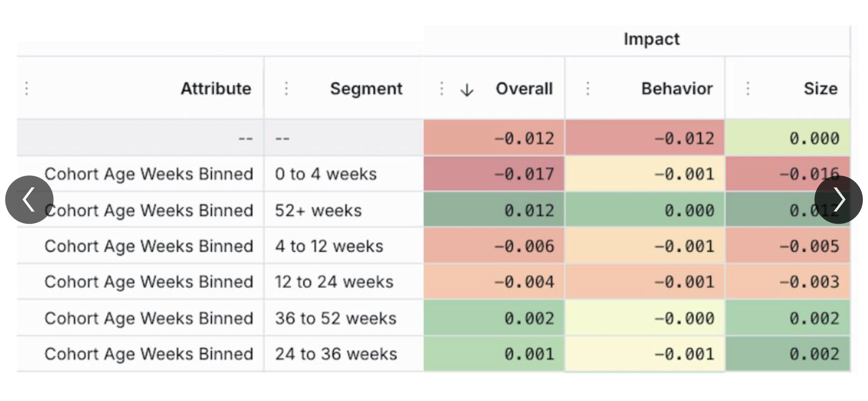The width and height of the screenshot is (868, 401).
Task: Select the 0 to 4 weeks segment cell
Action: (x=326, y=174)
